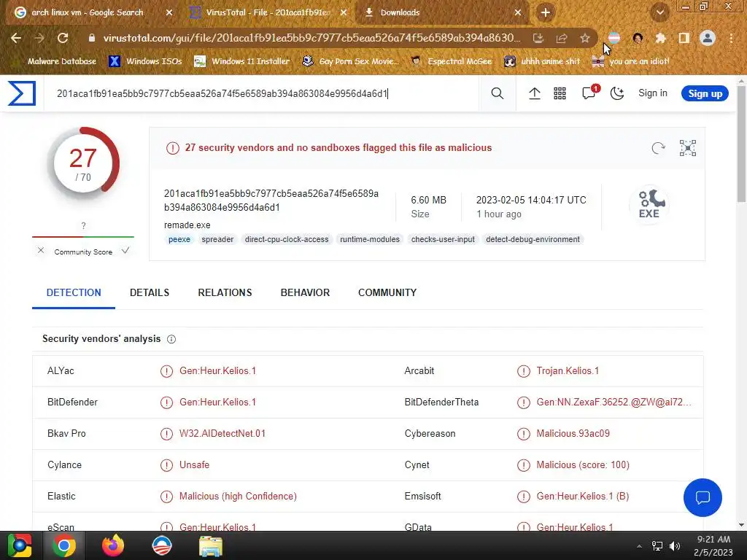The width and height of the screenshot is (747, 560).
Task: Open Chrome three-dot menu
Action: (731, 38)
